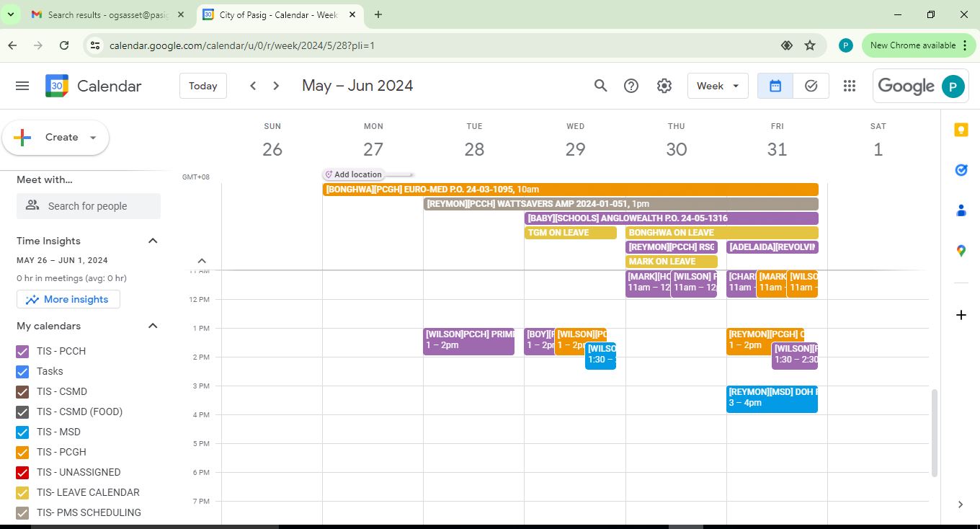Open REYMON PCCH WATTSAVERS AMP event
This screenshot has height=529, width=980.
pyautogui.click(x=621, y=204)
